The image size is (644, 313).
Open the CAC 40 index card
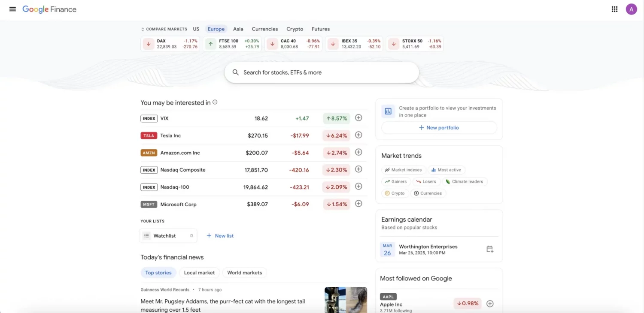tap(294, 44)
